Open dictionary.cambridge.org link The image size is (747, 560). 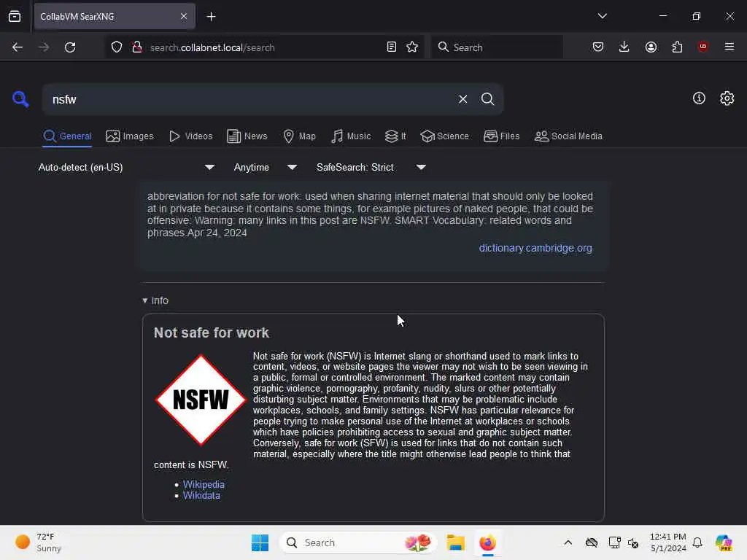coord(535,248)
